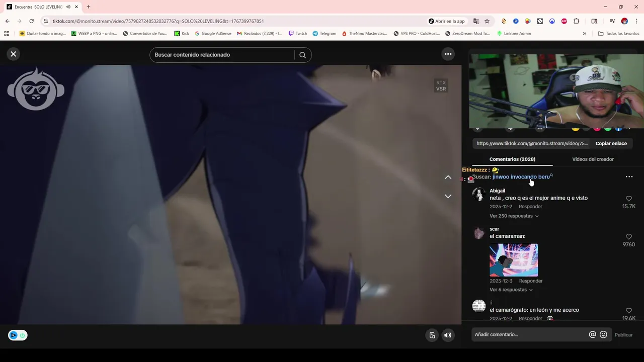This screenshot has height=362, width=644.
Task: Open the image in scar's comment
Action: tap(514, 260)
